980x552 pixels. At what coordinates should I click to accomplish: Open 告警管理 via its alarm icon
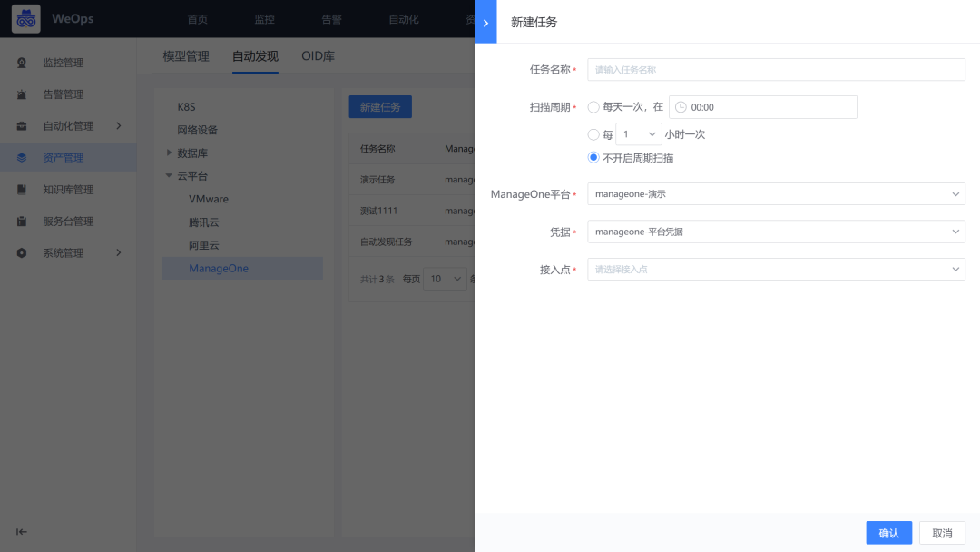(x=20, y=94)
